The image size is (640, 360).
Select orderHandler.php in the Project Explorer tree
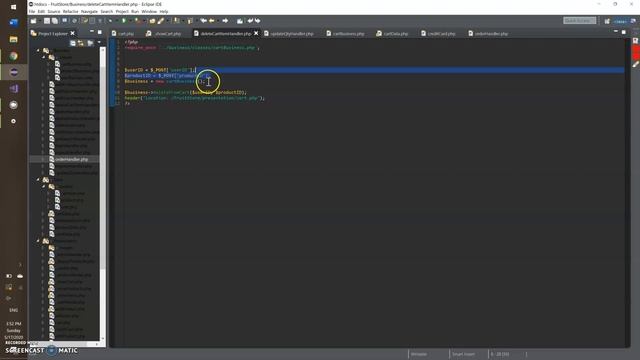71,159
